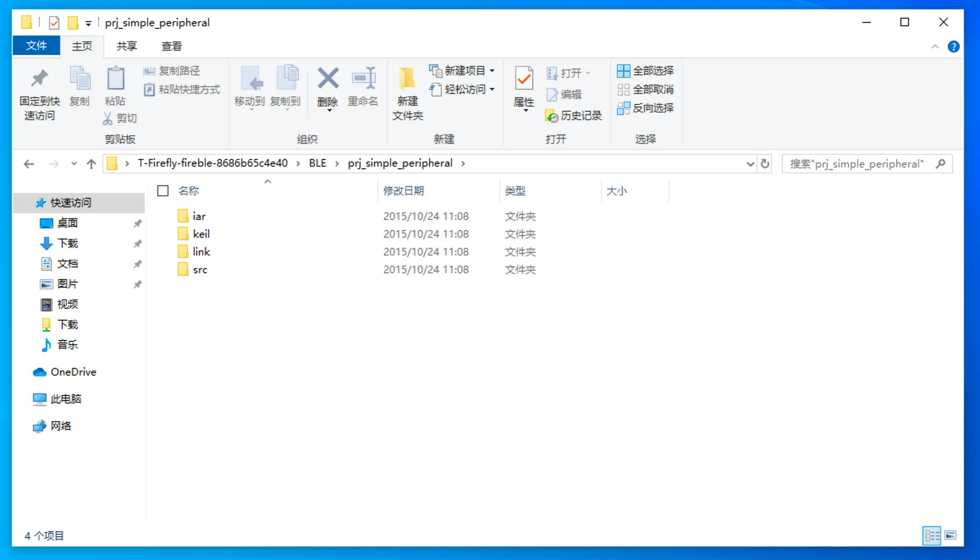This screenshot has height=560, width=980.
Task: Open Quick Access in sidebar (快速访问)
Action: pyautogui.click(x=79, y=203)
